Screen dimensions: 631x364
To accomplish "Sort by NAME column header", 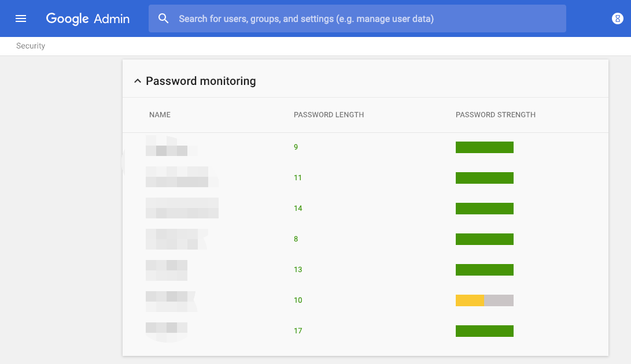I will (160, 114).
